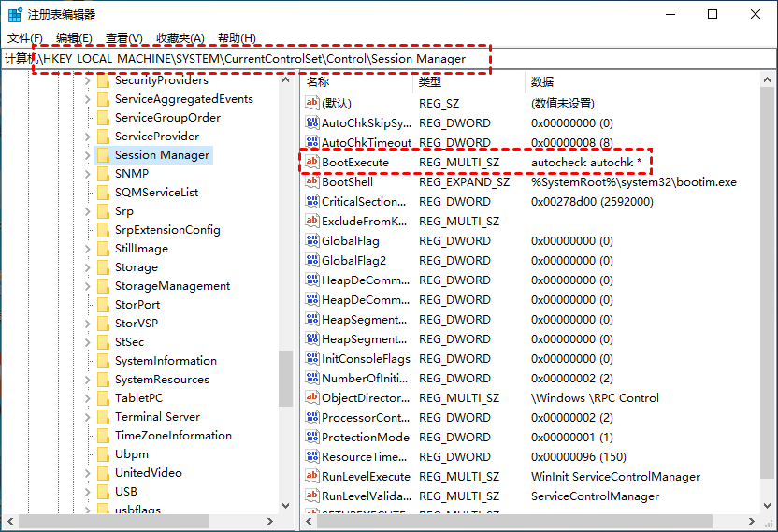Click the data '0x00278d00 (2592000)'
This screenshot has width=778, height=532.
tap(592, 201)
